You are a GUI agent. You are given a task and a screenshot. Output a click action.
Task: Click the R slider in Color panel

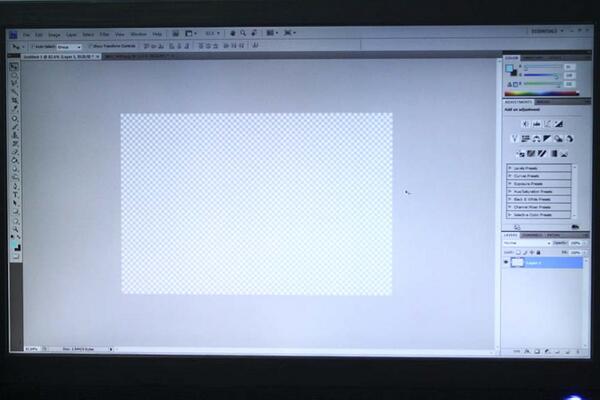click(542, 67)
